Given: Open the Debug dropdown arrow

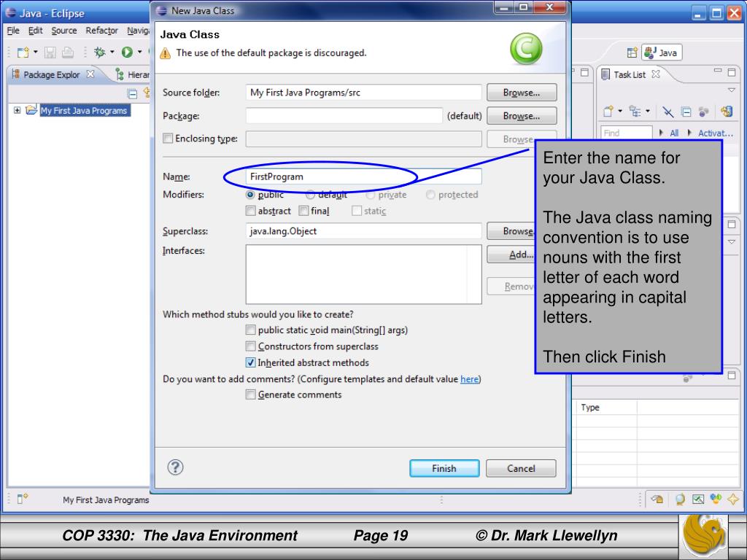Looking at the screenshot, I should click(x=112, y=52).
